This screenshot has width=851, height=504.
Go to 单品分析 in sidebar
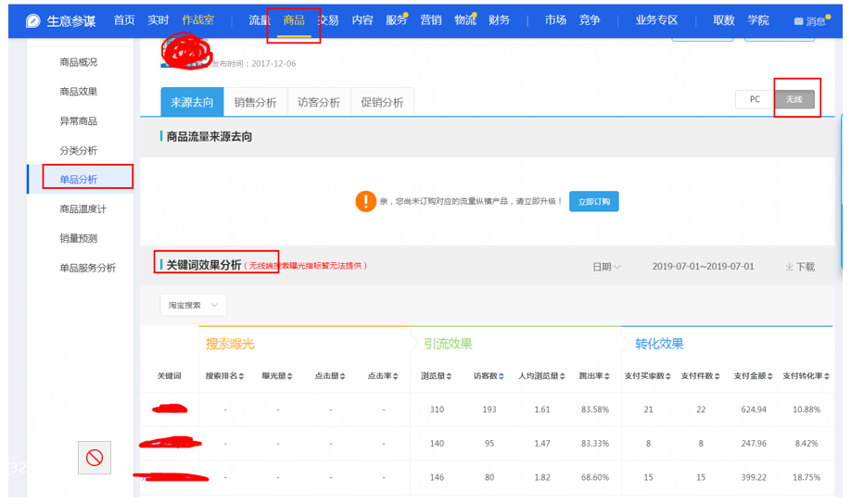coord(79,179)
